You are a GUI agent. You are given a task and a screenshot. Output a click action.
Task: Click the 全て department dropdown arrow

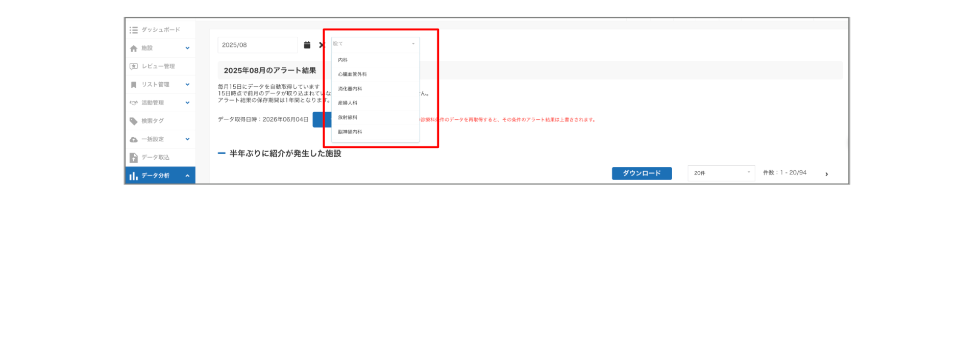coord(413,44)
